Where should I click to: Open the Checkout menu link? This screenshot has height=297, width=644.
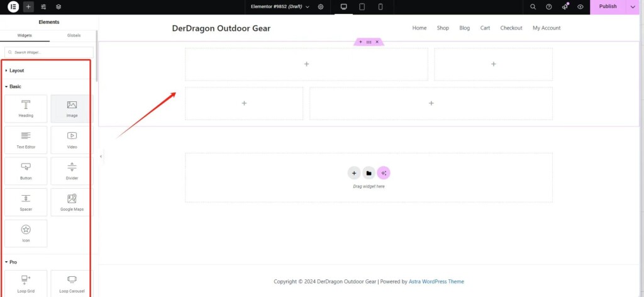[x=511, y=28]
